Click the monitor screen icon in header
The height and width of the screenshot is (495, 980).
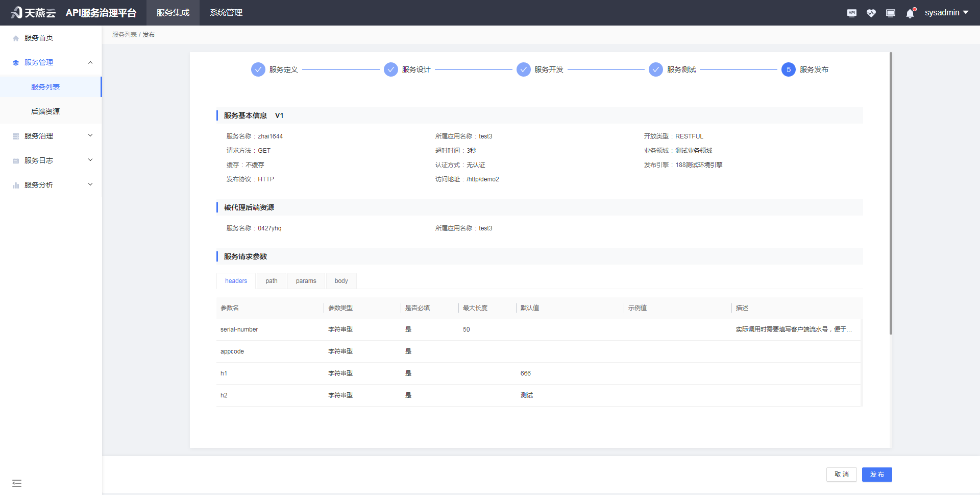(890, 13)
